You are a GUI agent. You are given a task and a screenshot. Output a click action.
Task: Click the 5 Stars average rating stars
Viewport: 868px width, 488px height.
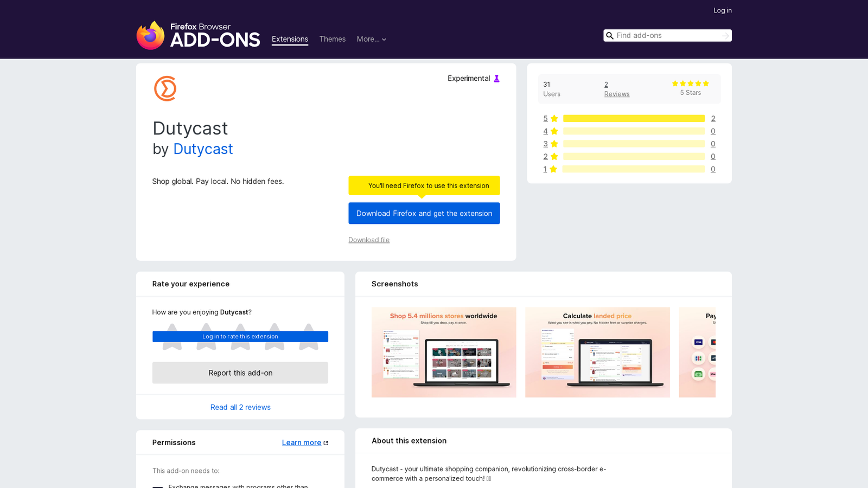(x=691, y=84)
